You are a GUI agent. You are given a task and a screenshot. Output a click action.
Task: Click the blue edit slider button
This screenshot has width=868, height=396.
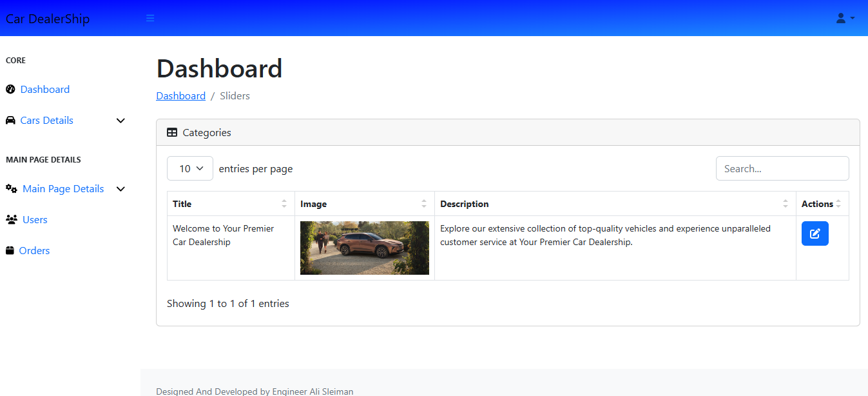[815, 233]
